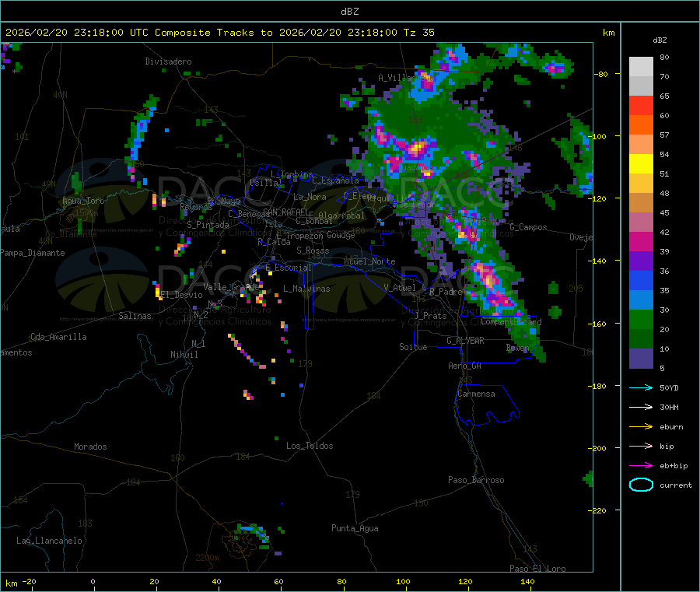Pick the slate 5–10 dBZ legend swatch
Viewport: 700px width, 592px height.
click(x=641, y=359)
